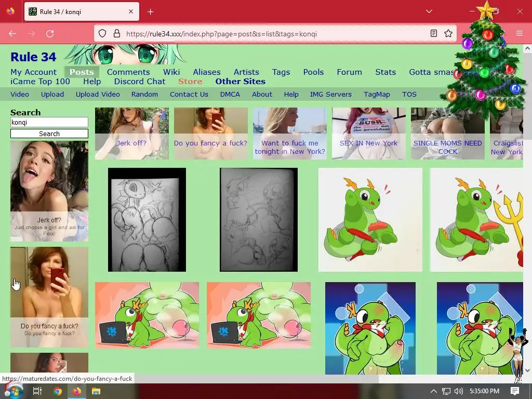Select the 'Rule 34 / konqi' browser tab
Viewport: 532px width, 399px height.
(82, 12)
